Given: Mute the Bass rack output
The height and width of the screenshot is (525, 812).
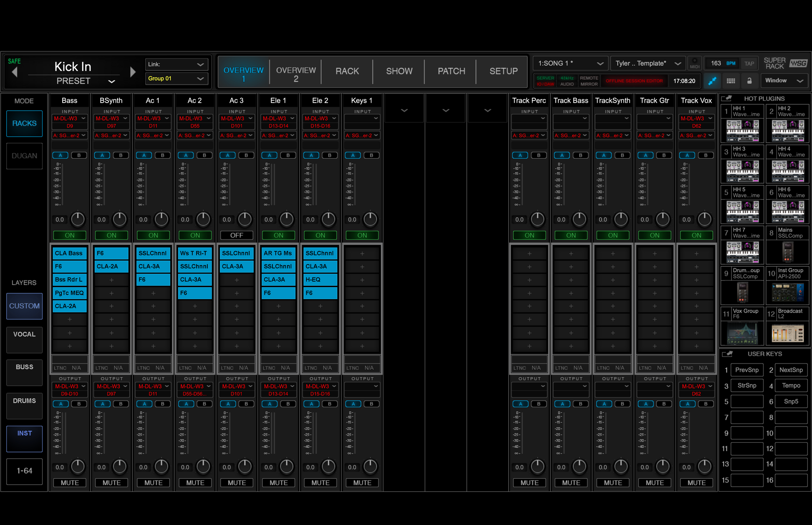Looking at the screenshot, I should click(70, 483).
